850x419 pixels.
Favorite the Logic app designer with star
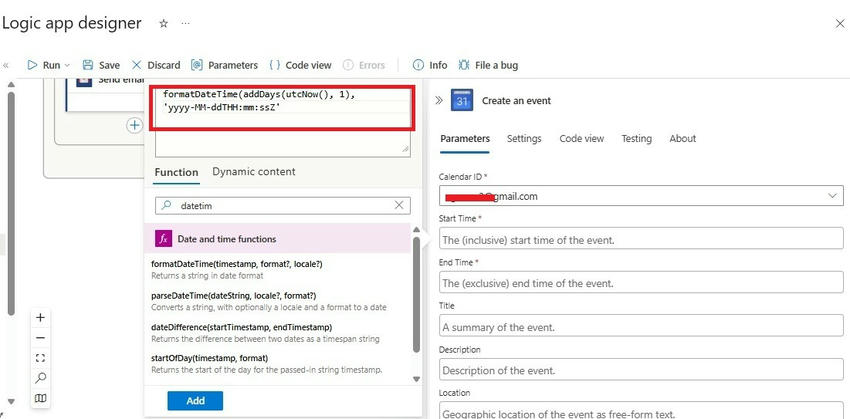pyautogui.click(x=164, y=23)
